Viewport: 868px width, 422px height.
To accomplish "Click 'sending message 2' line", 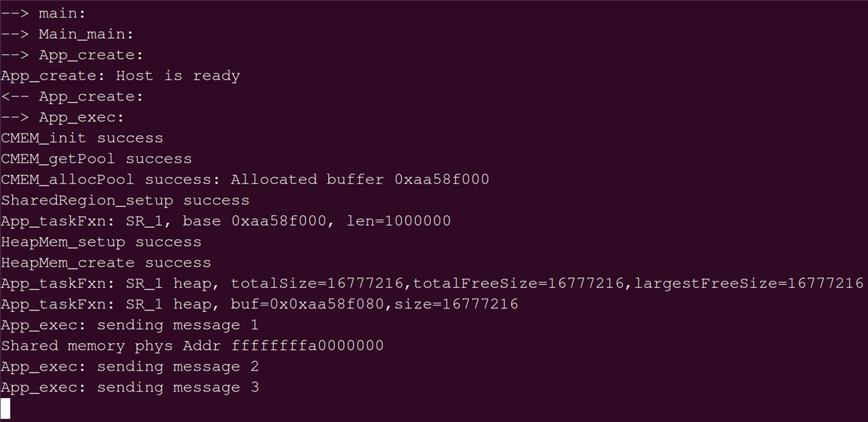I will (x=130, y=367).
